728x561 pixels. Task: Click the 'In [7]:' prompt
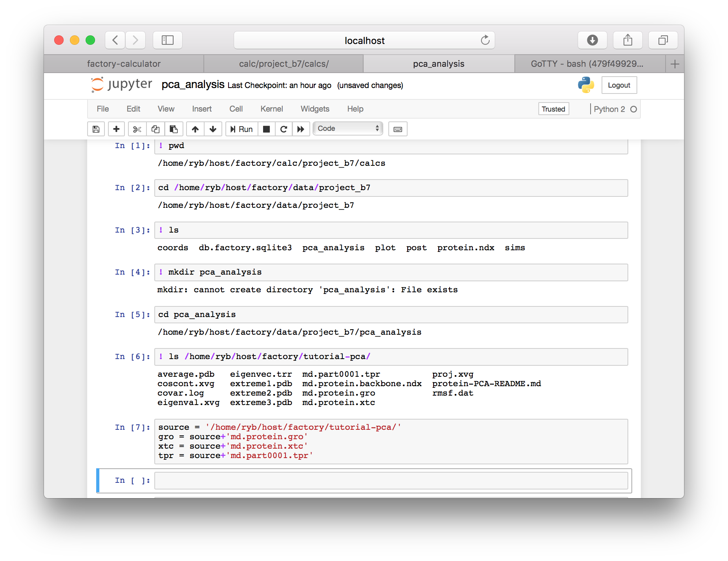click(x=132, y=427)
